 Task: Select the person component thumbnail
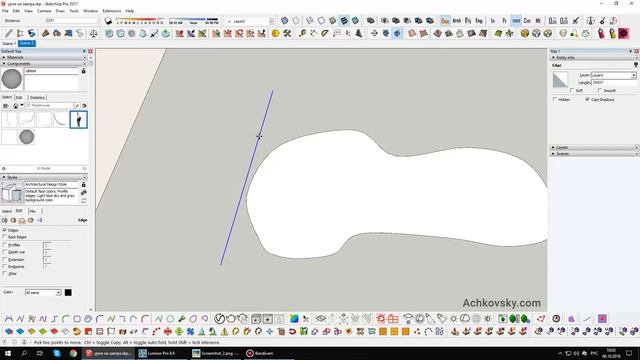(78, 120)
